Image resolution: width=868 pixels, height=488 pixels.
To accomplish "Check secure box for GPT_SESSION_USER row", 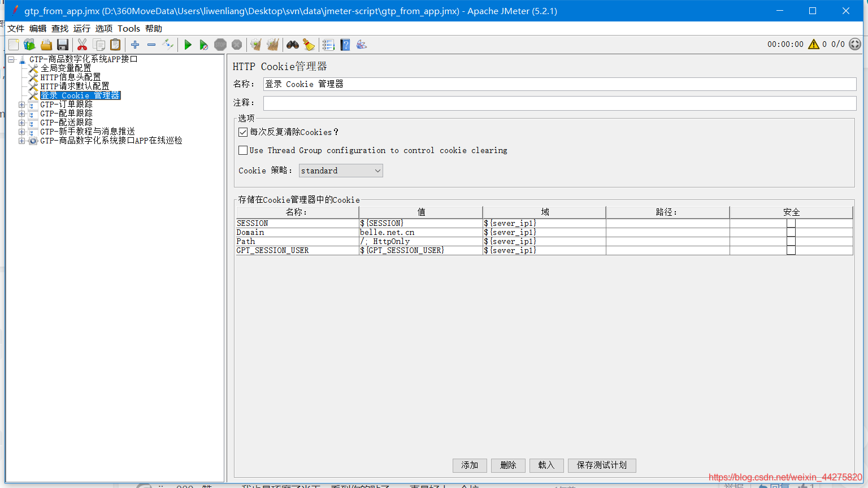I will [791, 250].
